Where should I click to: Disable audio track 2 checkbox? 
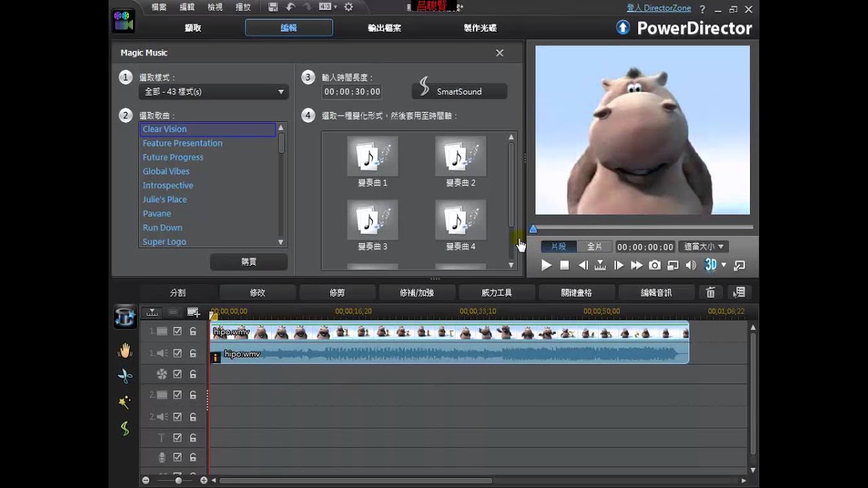click(x=178, y=417)
